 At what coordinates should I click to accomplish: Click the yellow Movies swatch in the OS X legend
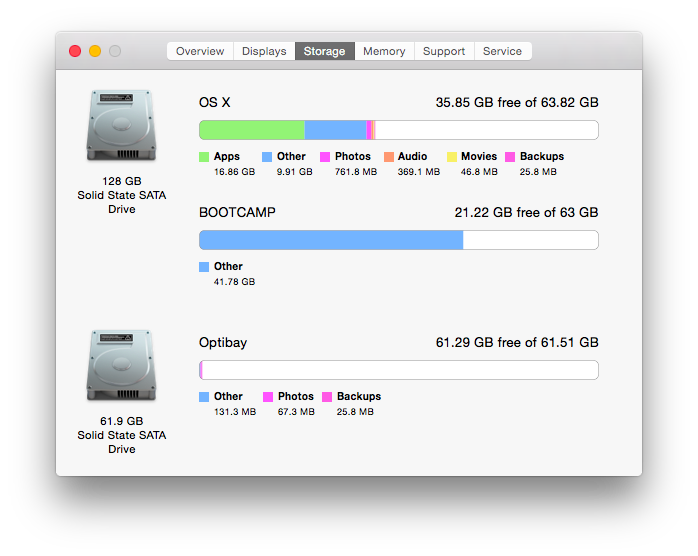tap(452, 157)
